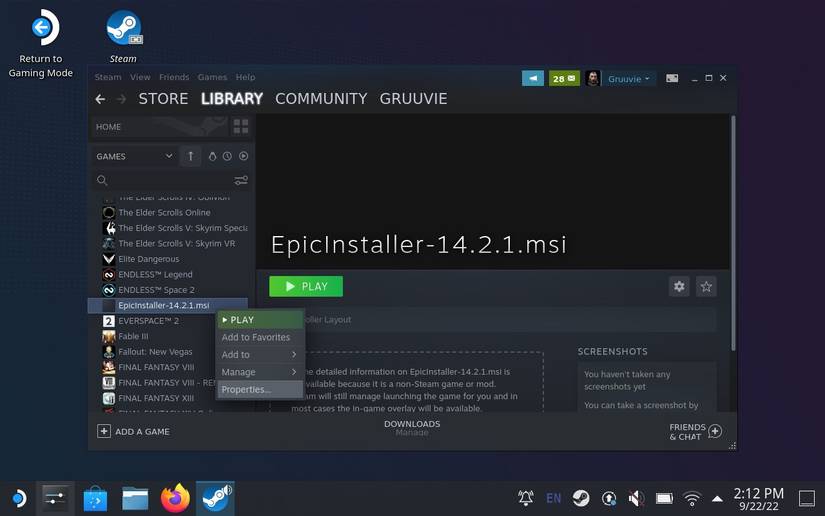This screenshot has height=516, width=825.
Task: Go forward with the Steam forward arrow
Action: tap(121, 99)
